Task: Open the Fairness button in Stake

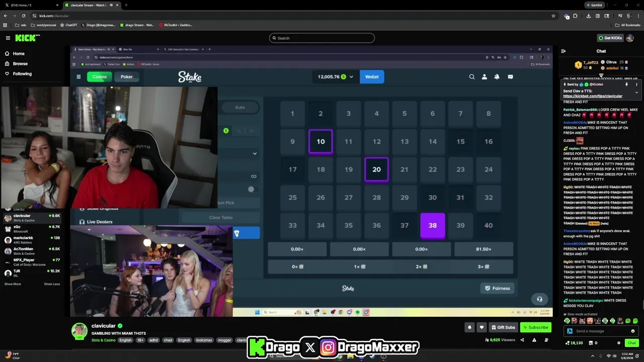Action: [x=497, y=288]
